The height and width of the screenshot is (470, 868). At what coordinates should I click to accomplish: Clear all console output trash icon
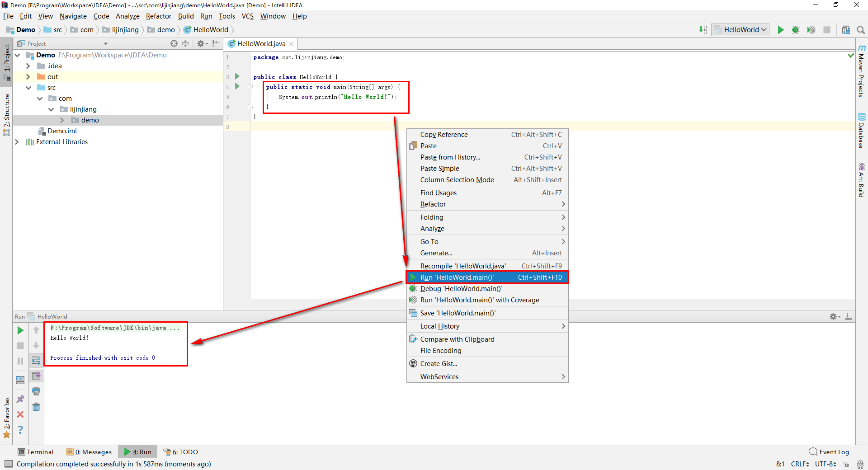[36, 407]
